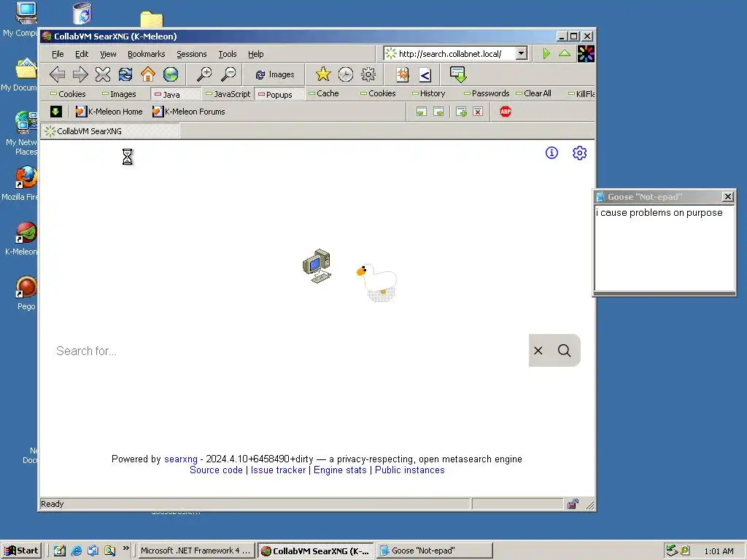Open the Engine stats link
Viewport: 747px width, 560px height.
click(340, 470)
